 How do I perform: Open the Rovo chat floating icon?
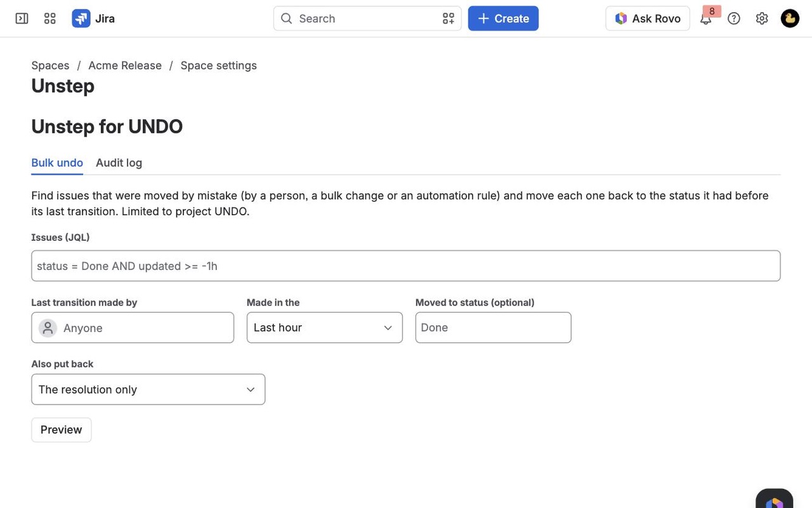pos(775,500)
